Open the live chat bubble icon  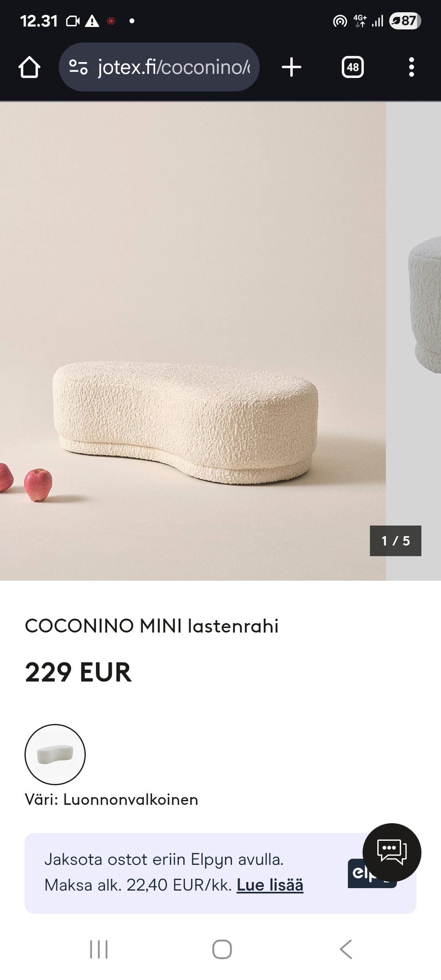392,852
